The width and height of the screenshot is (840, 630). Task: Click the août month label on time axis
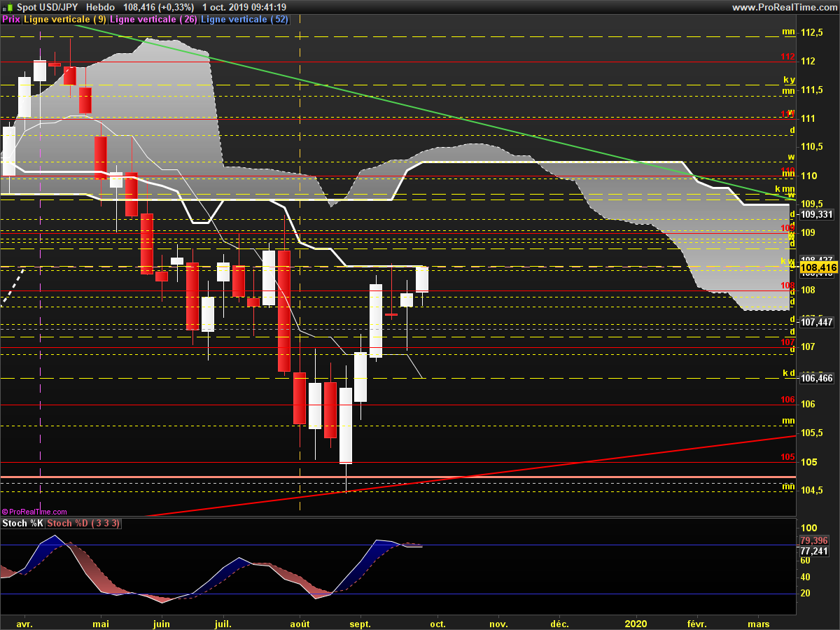300,623
